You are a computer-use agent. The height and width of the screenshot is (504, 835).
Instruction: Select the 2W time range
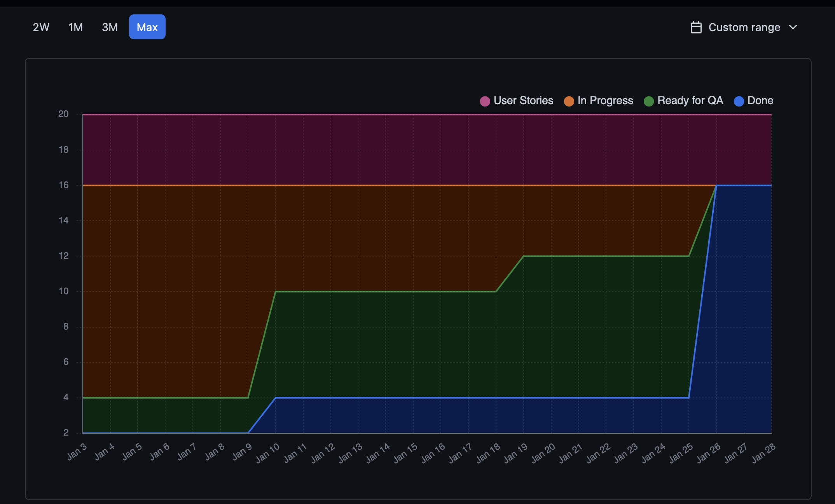[x=41, y=27]
